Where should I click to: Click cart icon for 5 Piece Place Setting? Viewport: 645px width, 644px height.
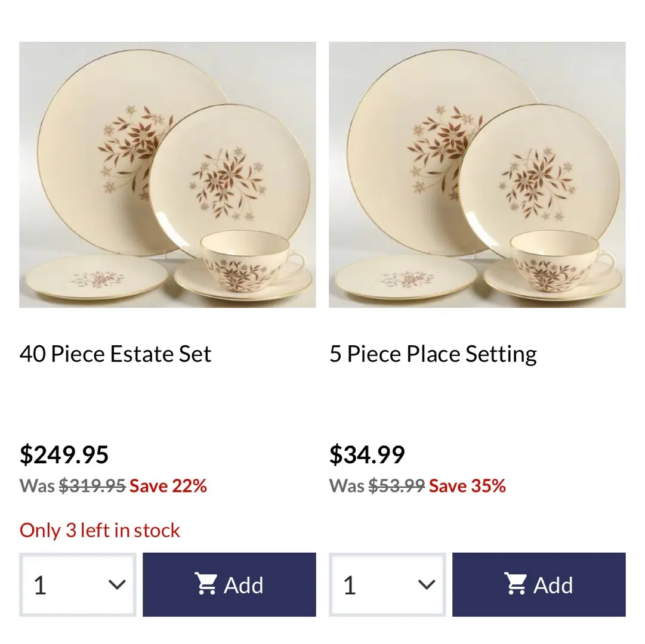pyautogui.click(x=516, y=584)
